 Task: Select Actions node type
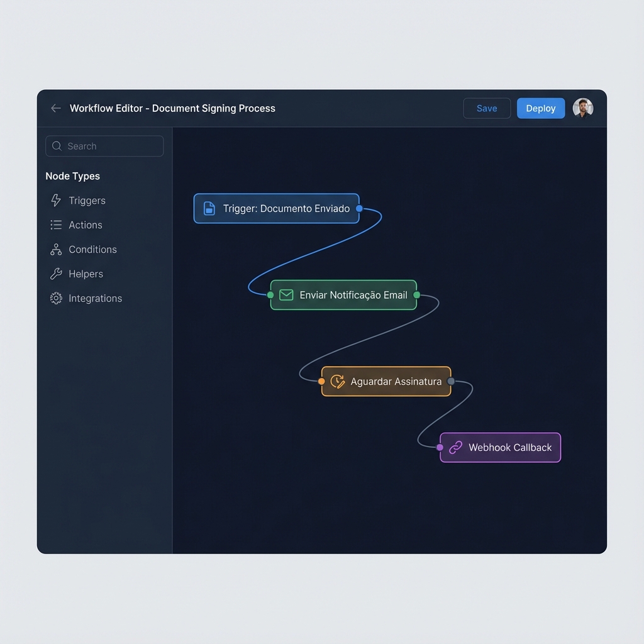pyautogui.click(x=85, y=225)
